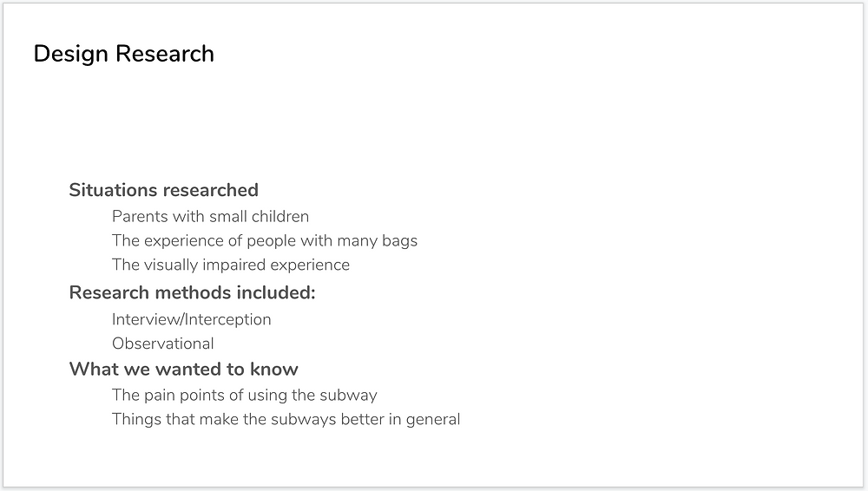Click the word children in first bullet
This screenshot has width=868, height=491.
click(280, 216)
